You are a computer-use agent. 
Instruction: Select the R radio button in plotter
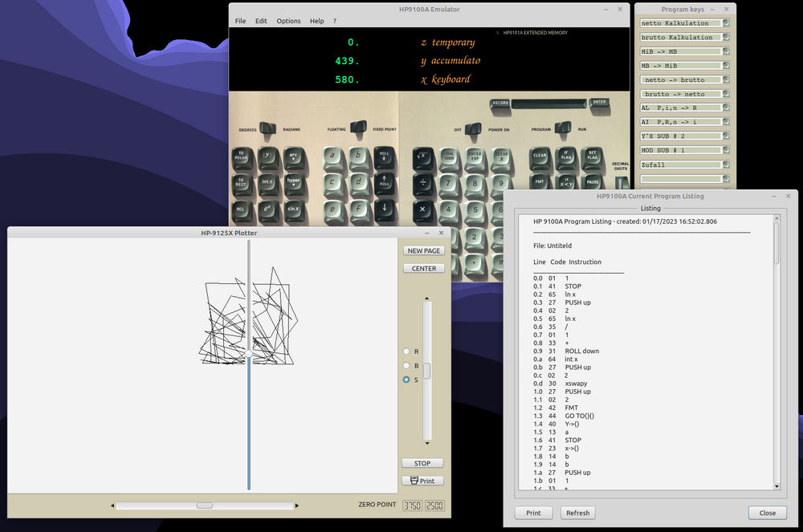pos(406,351)
